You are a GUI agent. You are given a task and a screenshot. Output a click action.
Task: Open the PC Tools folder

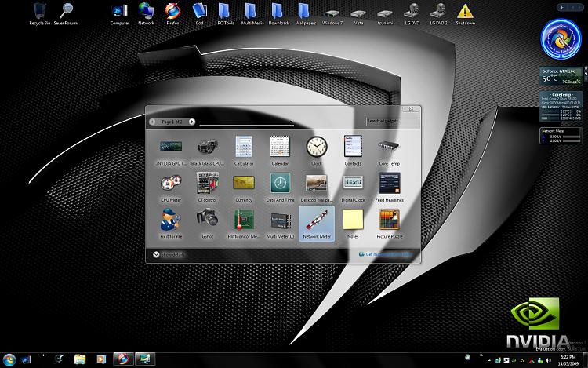226,14
